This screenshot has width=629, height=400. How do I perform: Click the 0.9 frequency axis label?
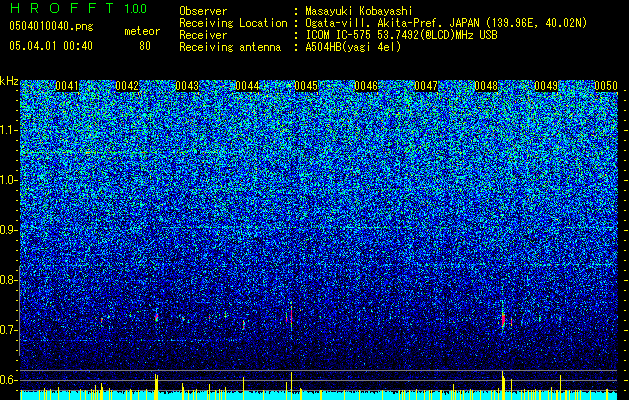[9, 230]
